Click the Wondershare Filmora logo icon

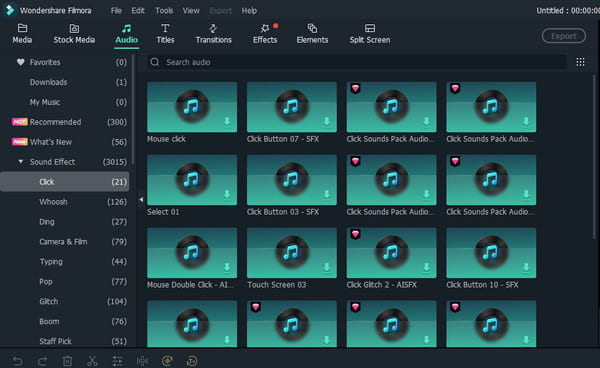(x=10, y=10)
